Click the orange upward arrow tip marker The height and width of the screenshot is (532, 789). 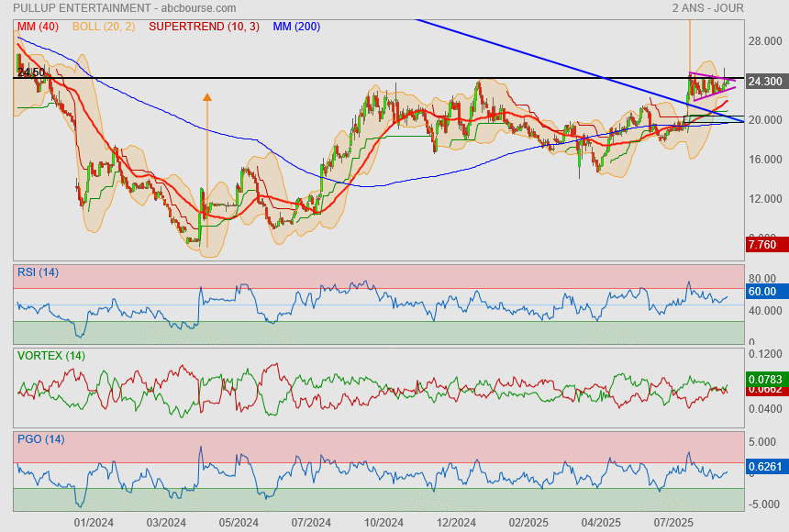[x=207, y=95]
